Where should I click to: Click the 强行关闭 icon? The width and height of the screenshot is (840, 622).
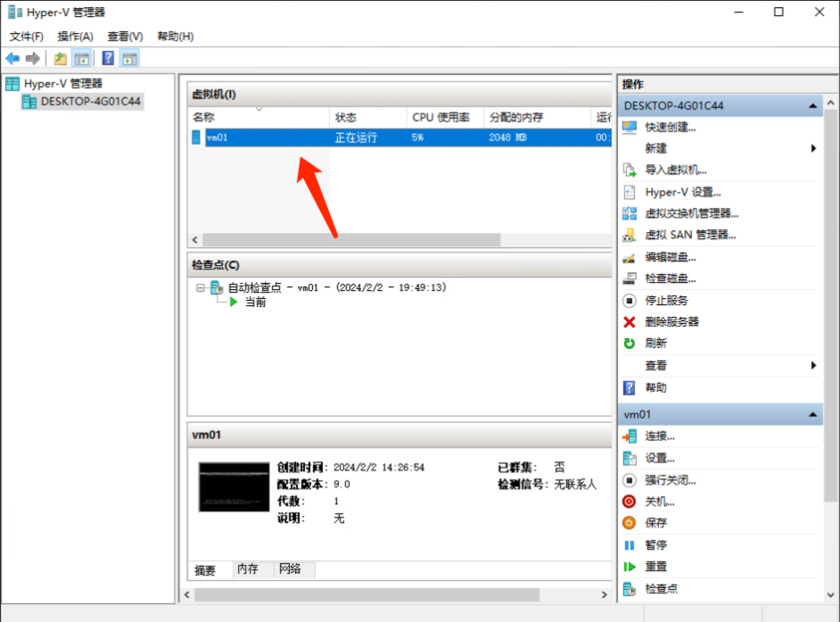630,480
